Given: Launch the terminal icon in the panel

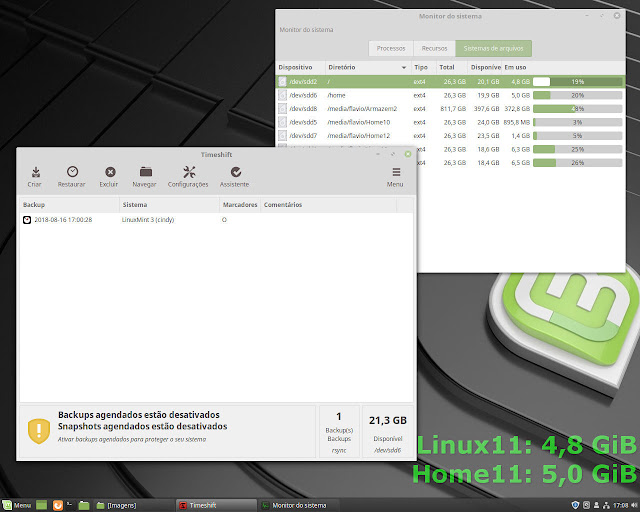Looking at the screenshot, I should [69, 505].
